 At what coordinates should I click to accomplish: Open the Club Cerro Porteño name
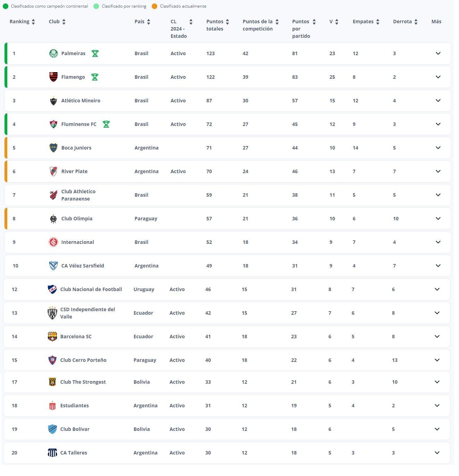[x=83, y=360]
